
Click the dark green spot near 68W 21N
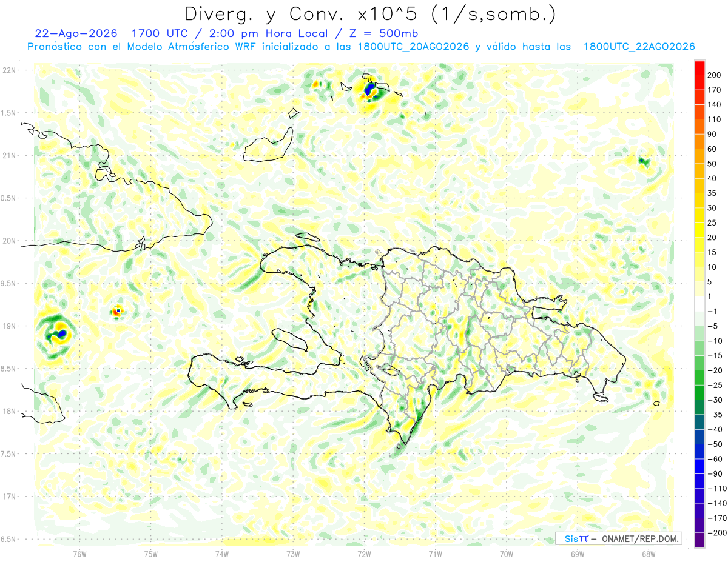click(644, 161)
